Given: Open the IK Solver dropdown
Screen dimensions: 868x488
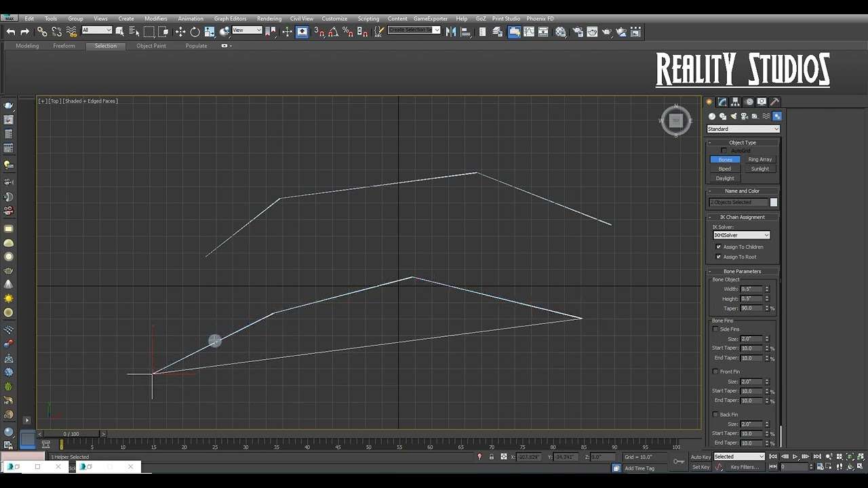Looking at the screenshot, I should pos(741,235).
